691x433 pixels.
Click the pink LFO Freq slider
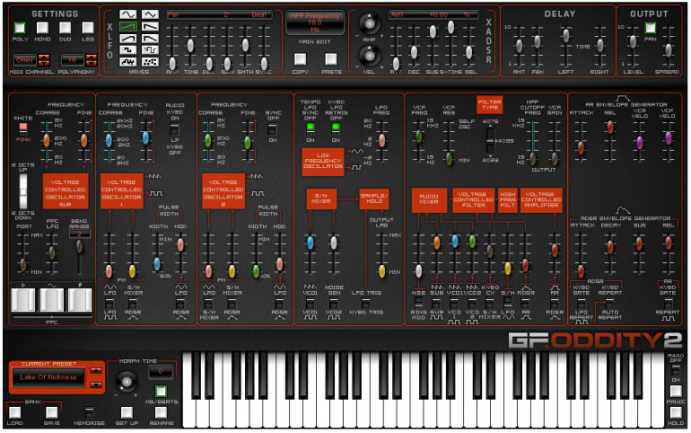(x=382, y=141)
